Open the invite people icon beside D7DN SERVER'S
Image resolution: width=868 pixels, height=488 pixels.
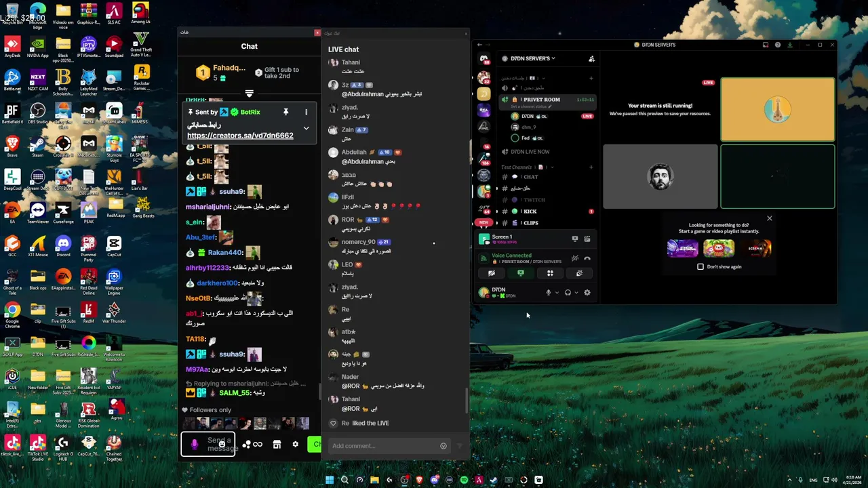(591, 59)
